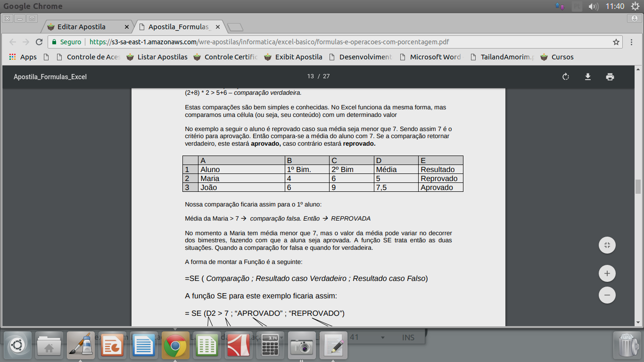
Task: Click the address bar URL
Action: (x=269, y=42)
